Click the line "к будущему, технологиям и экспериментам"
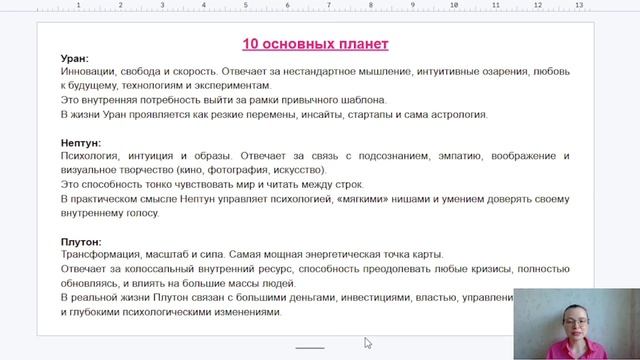The width and height of the screenshot is (640, 360). [166, 86]
